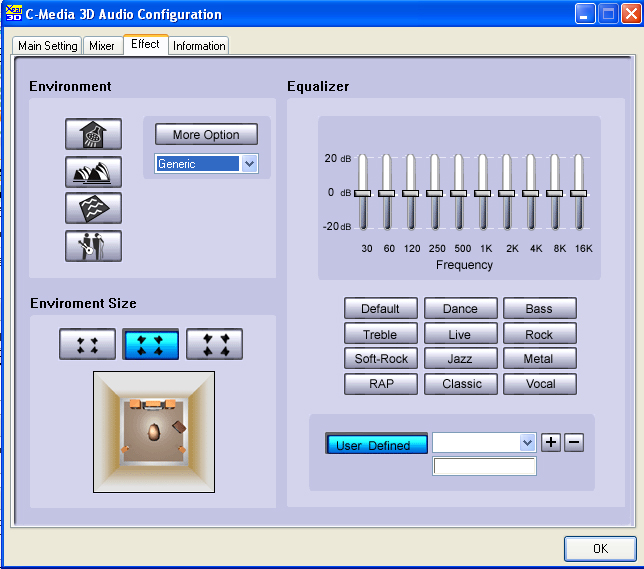
Task: Open the Information tab
Action: (x=199, y=46)
